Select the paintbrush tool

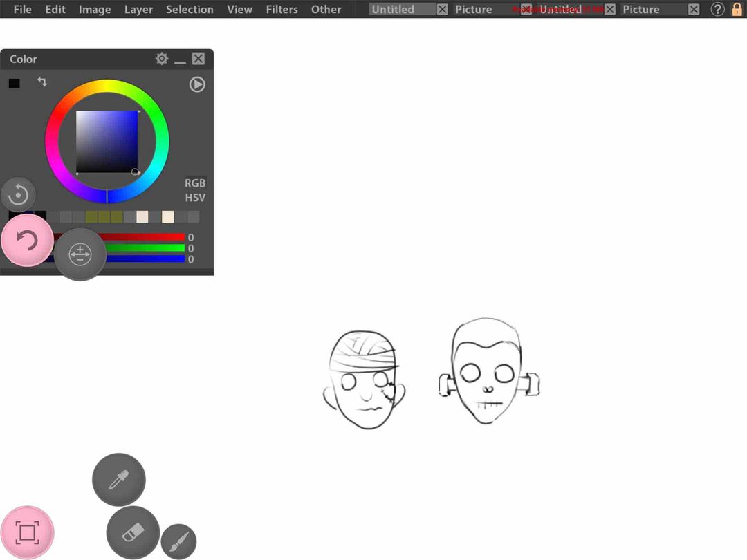[x=178, y=541]
